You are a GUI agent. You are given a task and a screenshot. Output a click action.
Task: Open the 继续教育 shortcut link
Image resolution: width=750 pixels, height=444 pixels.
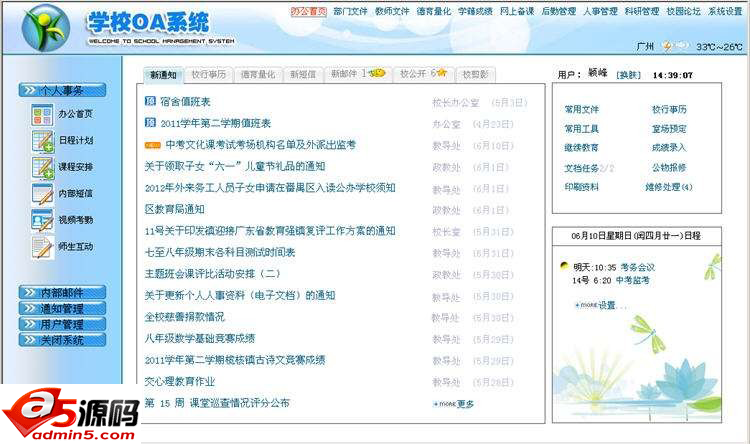pos(581,148)
